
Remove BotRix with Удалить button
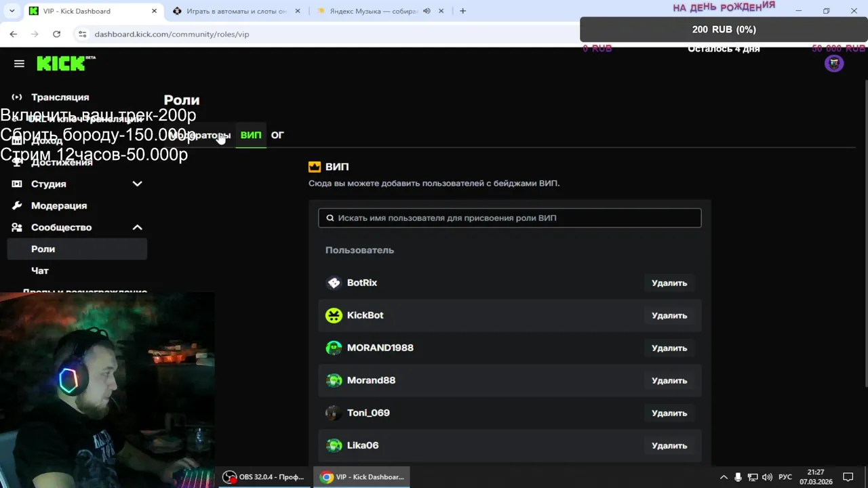[669, 283]
